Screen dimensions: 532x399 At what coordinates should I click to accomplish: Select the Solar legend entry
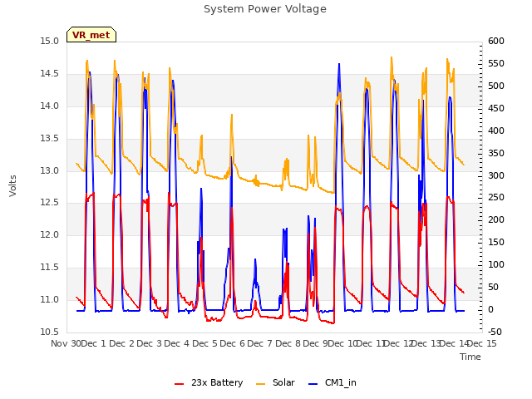coord(275,382)
